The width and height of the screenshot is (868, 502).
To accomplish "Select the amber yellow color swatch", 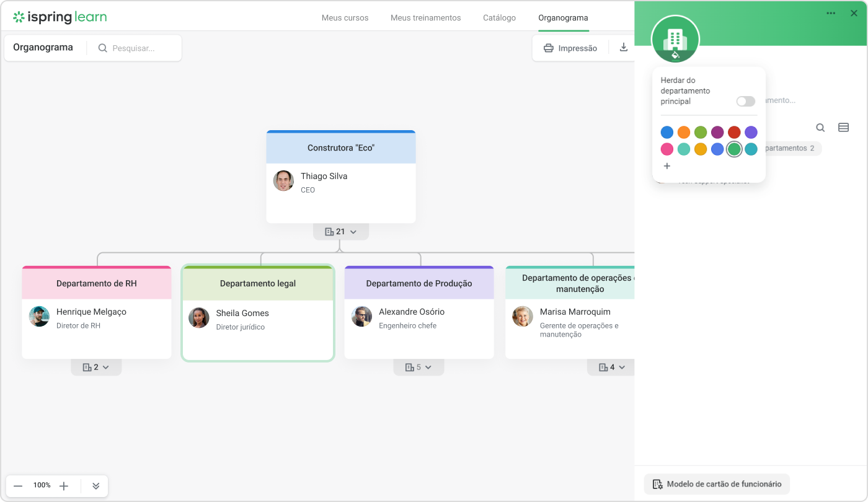I will 701,149.
